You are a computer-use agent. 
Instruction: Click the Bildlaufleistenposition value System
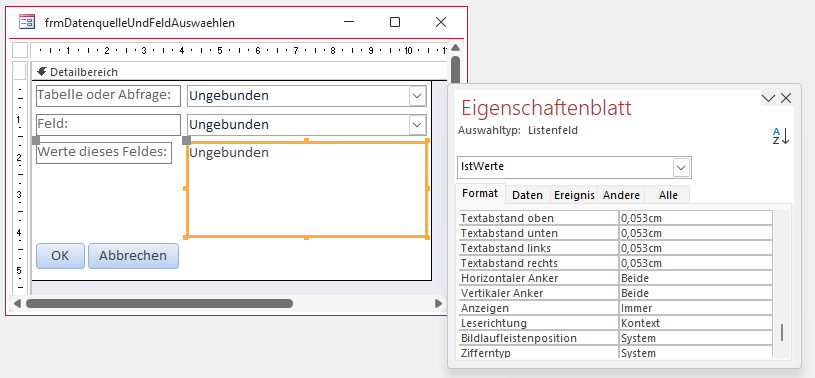click(x=695, y=338)
